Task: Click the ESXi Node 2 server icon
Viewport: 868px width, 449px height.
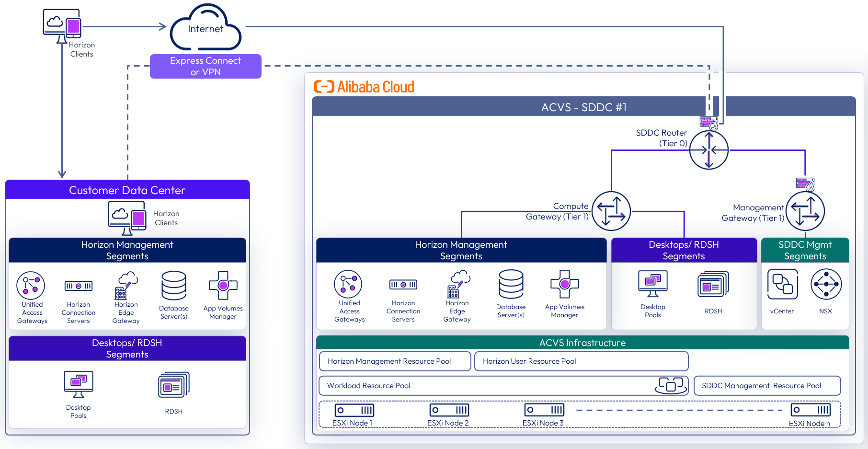Action: (449, 410)
